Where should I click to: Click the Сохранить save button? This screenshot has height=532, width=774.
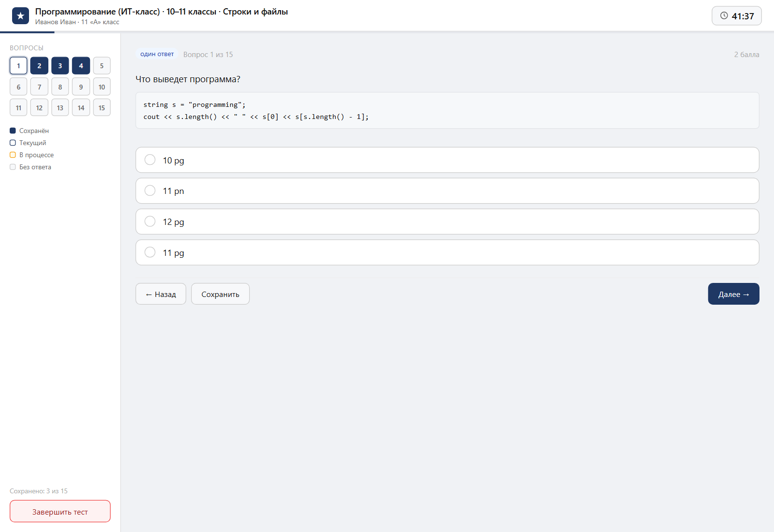220,294
